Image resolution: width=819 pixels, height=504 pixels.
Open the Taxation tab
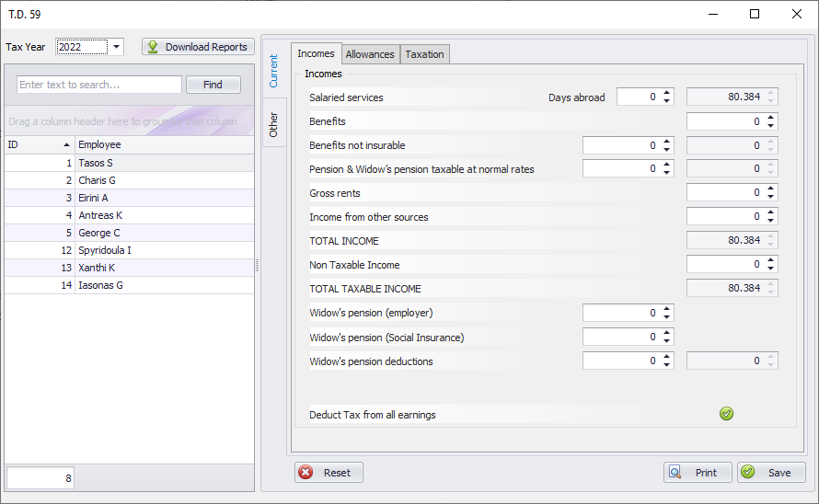click(x=424, y=54)
